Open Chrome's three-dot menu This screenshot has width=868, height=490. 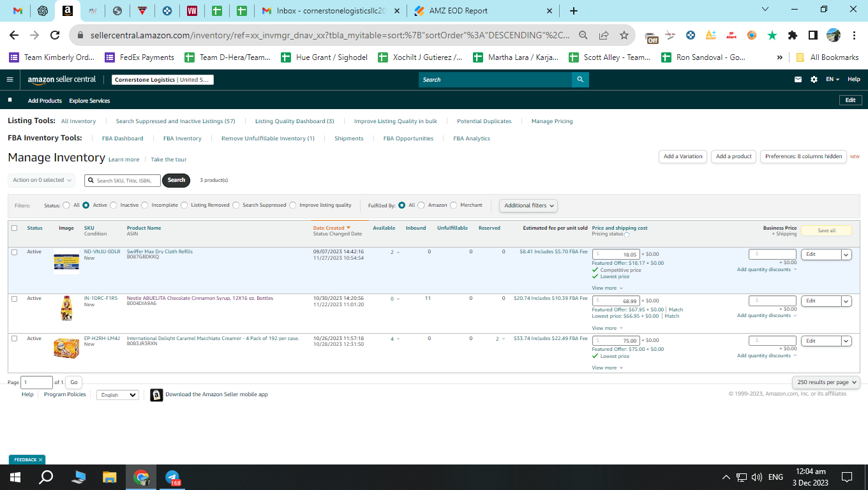tap(853, 35)
